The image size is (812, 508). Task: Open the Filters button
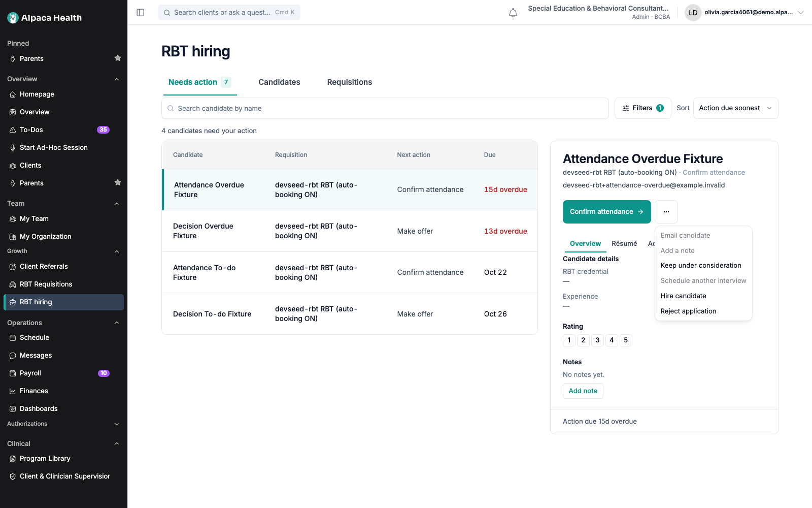coord(643,108)
